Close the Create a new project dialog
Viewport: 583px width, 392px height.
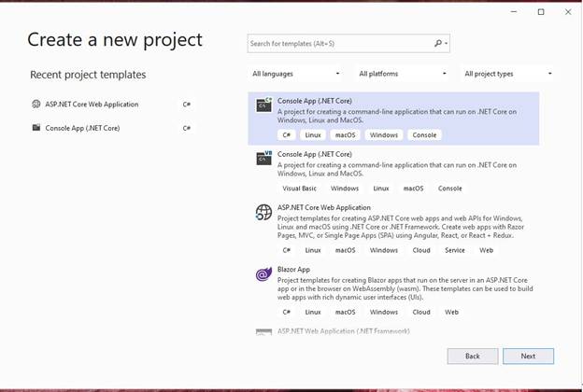568,12
